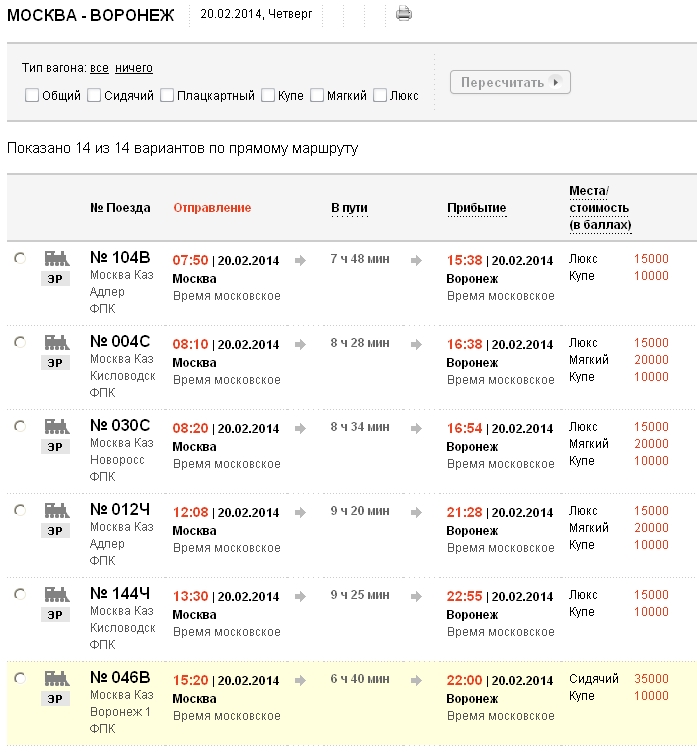Click the 'ничего' link to clear types
The image size is (697, 752).
point(134,68)
